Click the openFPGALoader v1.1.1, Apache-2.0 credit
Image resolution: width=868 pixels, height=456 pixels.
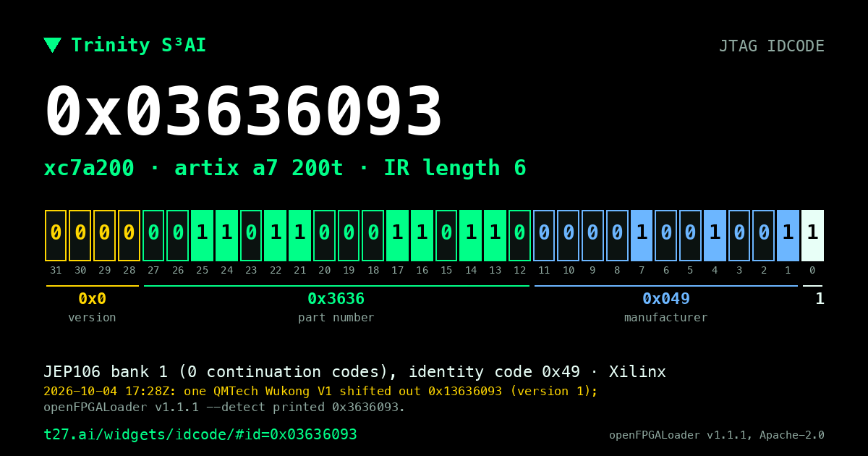tap(717, 435)
